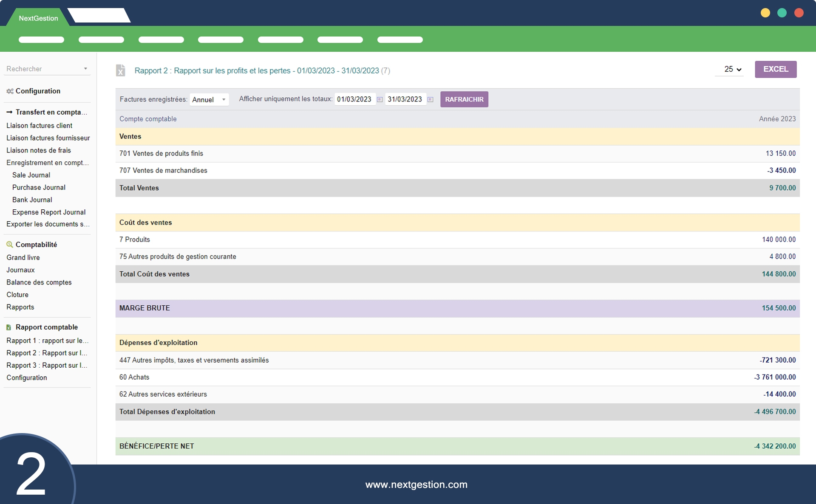
Task: Click the yellow circle window control
Action: click(x=765, y=13)
